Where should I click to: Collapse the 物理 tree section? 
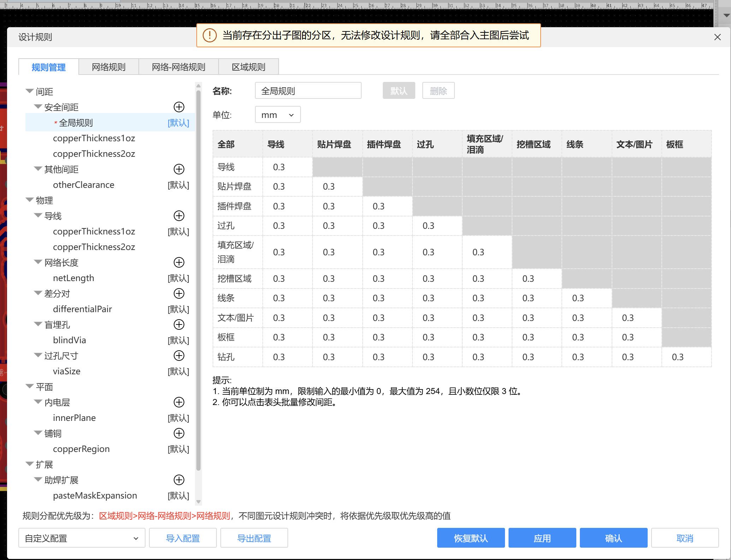pos(30,200)
